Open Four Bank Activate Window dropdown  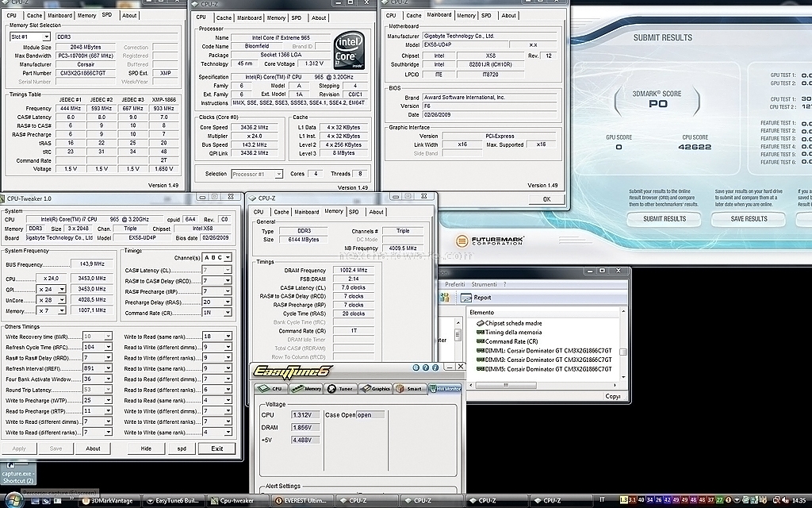click(x=97, y=379)
